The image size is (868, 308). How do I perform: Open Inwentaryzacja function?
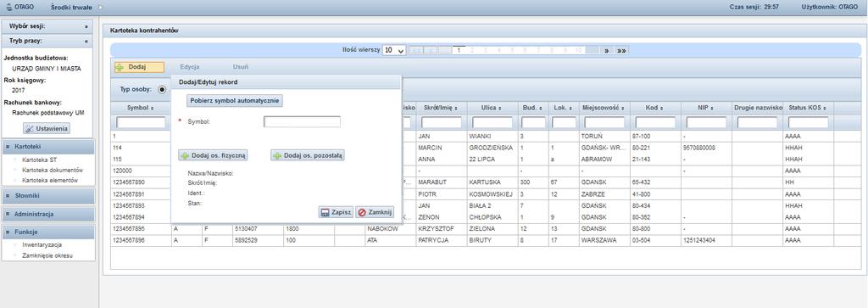(42, 244)
